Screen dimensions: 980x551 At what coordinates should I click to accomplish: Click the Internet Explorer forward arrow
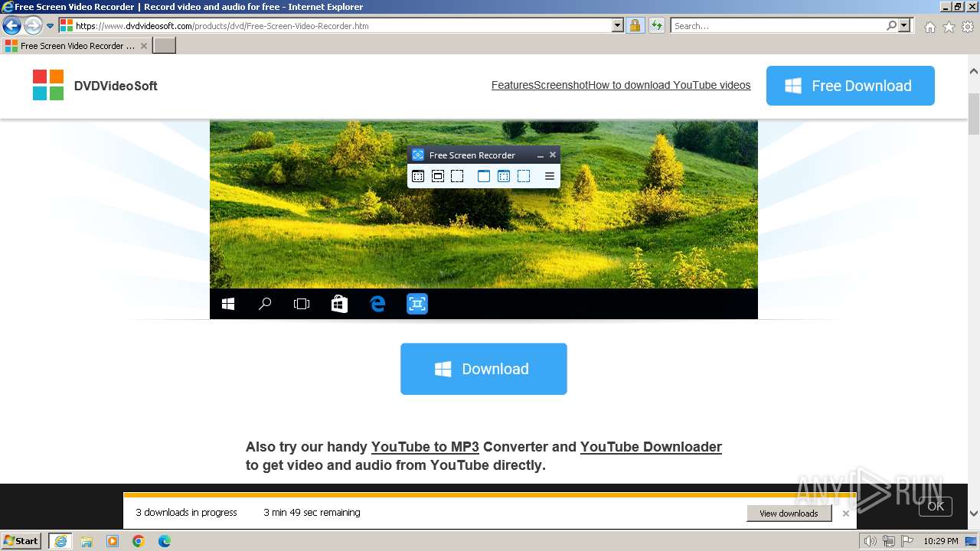(32, 26)
